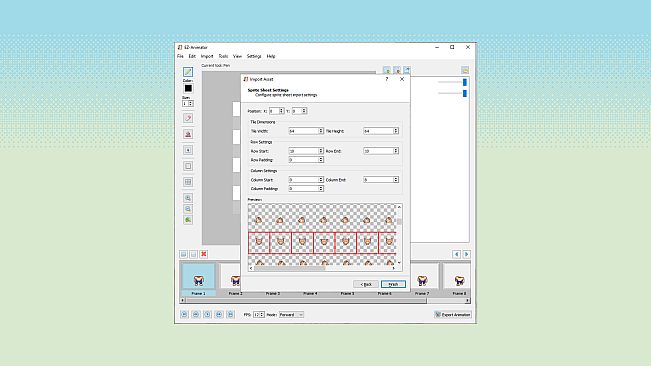Image resolution: width=651 pixels, height=366 pixels.
Task: Adjust the pen Size spinner
Action: (x=188, y=103)
